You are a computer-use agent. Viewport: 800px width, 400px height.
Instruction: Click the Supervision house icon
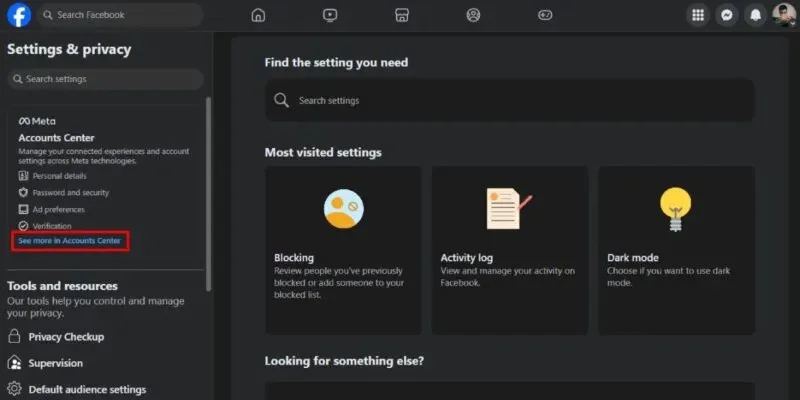pyautogui.click(x=14, y=363)
